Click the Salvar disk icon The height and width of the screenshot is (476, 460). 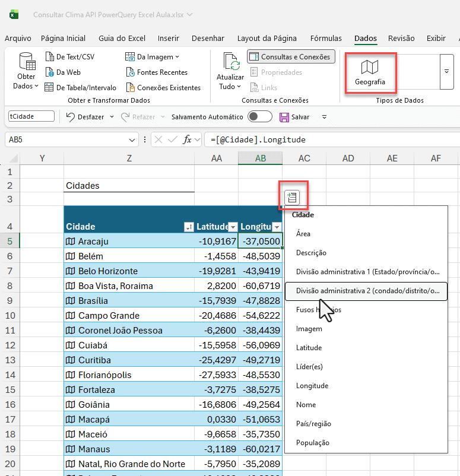[284, 117]
